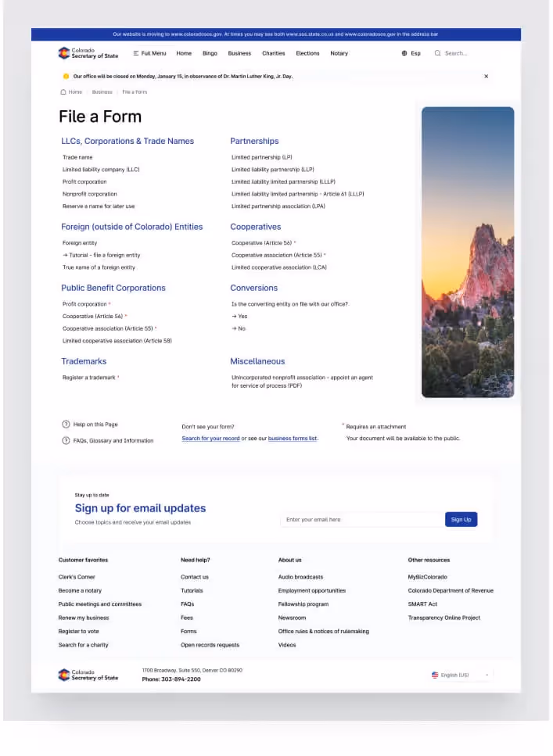Open FAQs, Glossary and Information
Screen dimensions: 553x756
[x=113, y=441]
